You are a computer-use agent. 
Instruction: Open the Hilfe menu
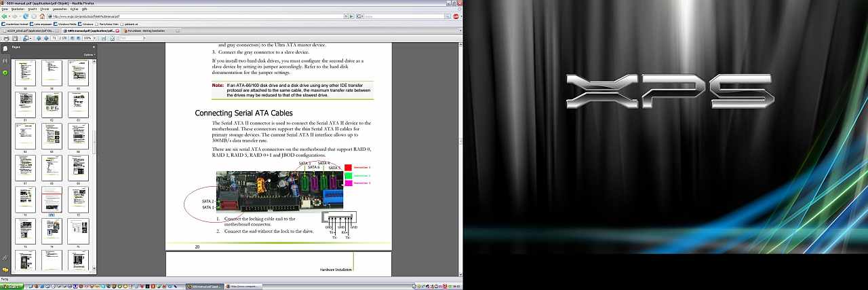point(84,9)
